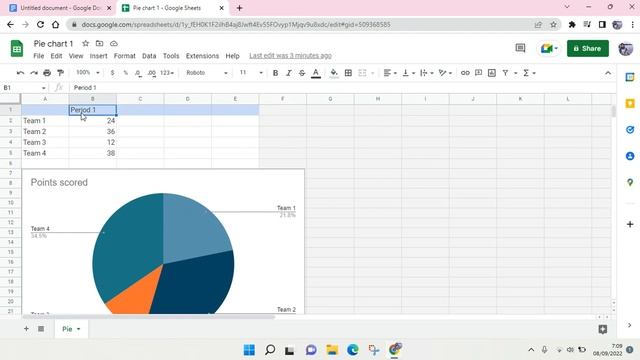Toggle italic formatting
The height and width of the screenshot is (360, 640).
coord(289,73)
